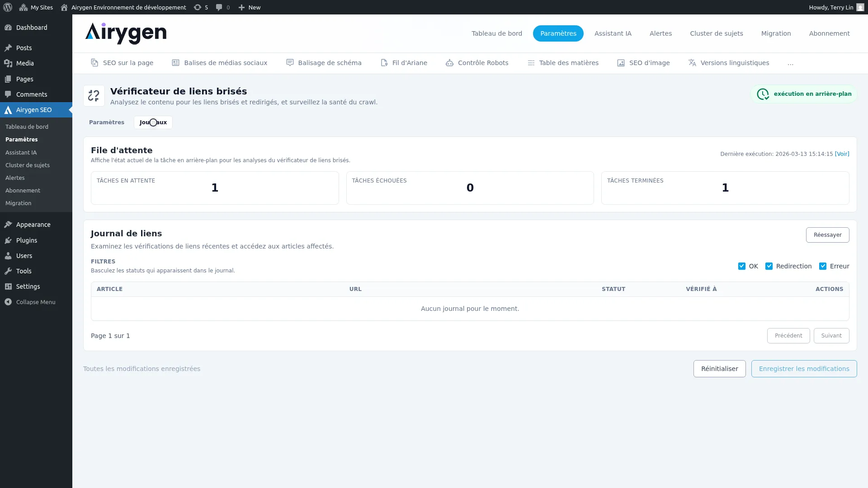868x488 pixels.
Task: Click the 'Page 1 sur 1' text
Action: pyautogui.click(x=110, y=336)
